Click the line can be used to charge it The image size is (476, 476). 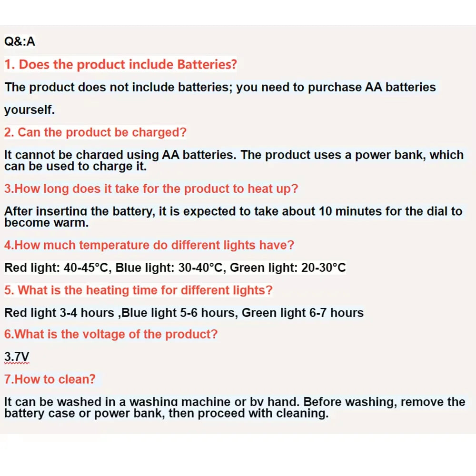75,166
